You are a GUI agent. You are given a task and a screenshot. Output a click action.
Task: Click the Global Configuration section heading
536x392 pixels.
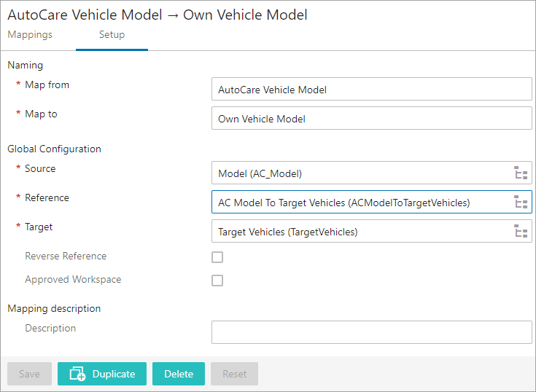click(55, 149)
